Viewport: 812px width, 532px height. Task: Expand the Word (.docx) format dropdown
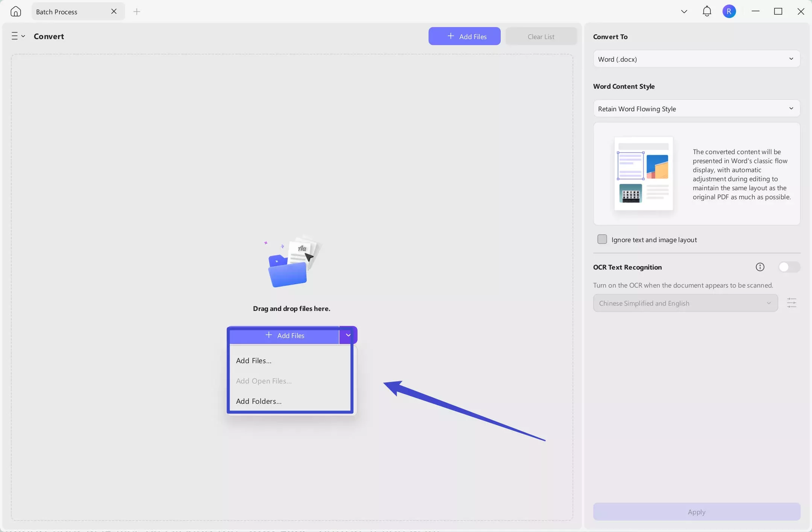[x=696, y=59]
